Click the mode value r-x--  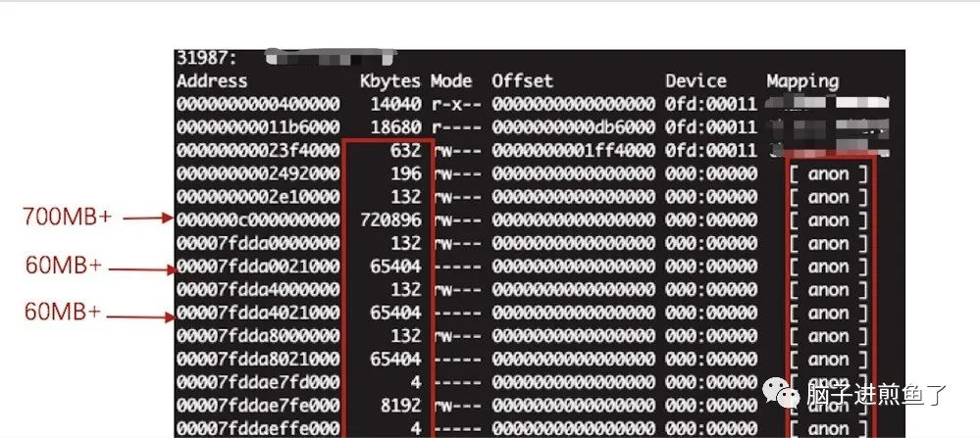pyautogui.click(x=456, y=104)
